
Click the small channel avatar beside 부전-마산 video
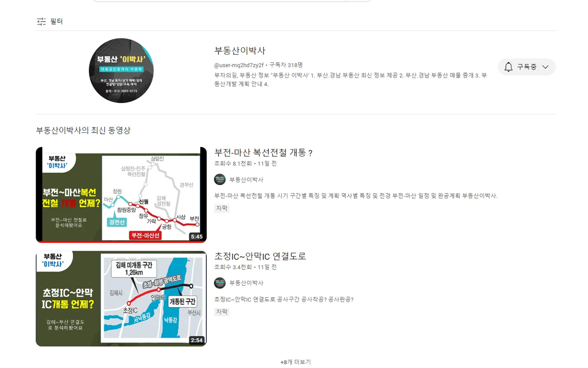pos(219,179)
